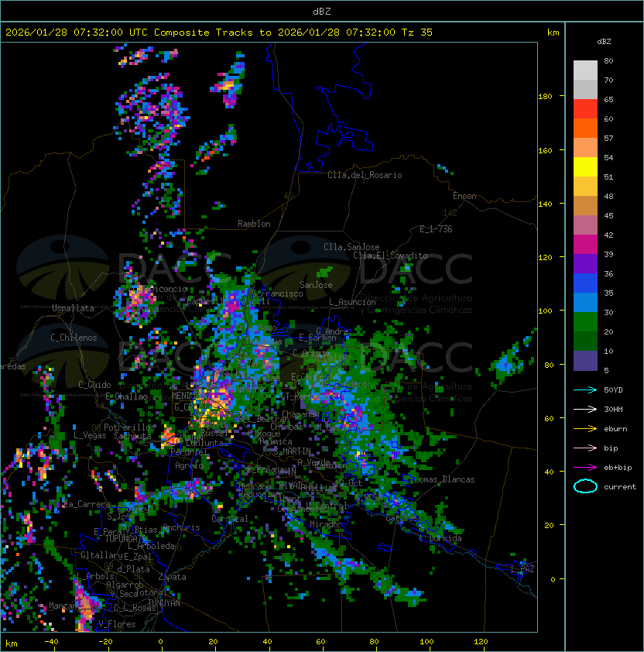Pick the light gray 70–80 dBZ swatch
644x652 pixels.
(x=585, y=70)
